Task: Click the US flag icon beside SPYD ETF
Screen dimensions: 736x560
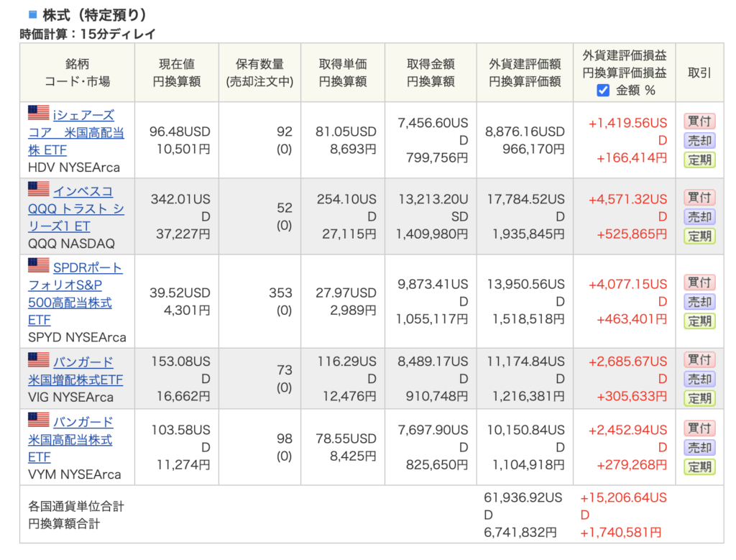Action: coord(39,265)
